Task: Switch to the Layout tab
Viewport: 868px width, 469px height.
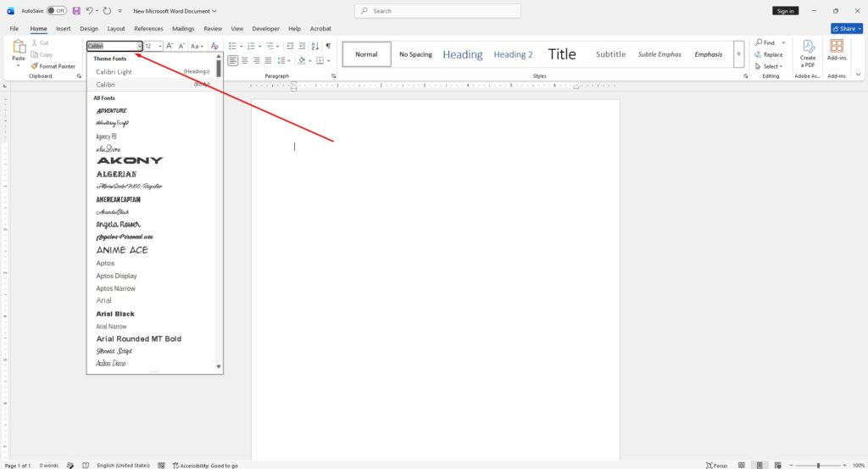Action: tap(115, 29)
